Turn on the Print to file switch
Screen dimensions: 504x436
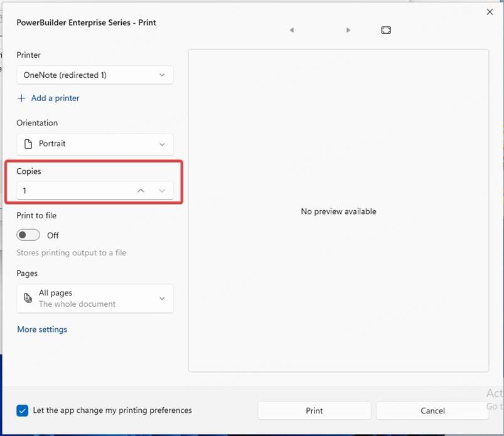(x=28, y=235)
